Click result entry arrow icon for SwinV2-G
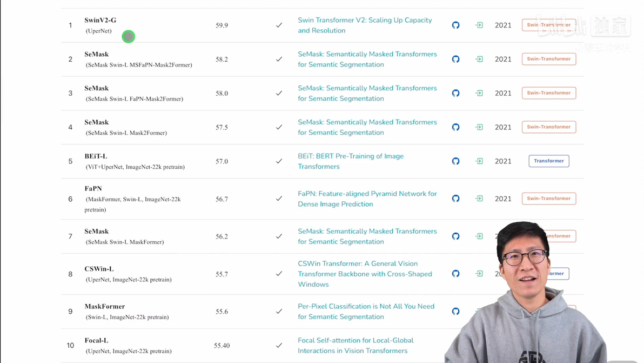Screen dimensions: 644x363 tap(479, 25)
